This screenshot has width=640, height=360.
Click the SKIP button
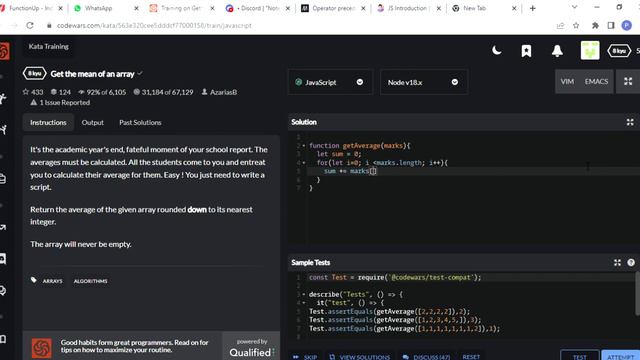coord(305,357)
